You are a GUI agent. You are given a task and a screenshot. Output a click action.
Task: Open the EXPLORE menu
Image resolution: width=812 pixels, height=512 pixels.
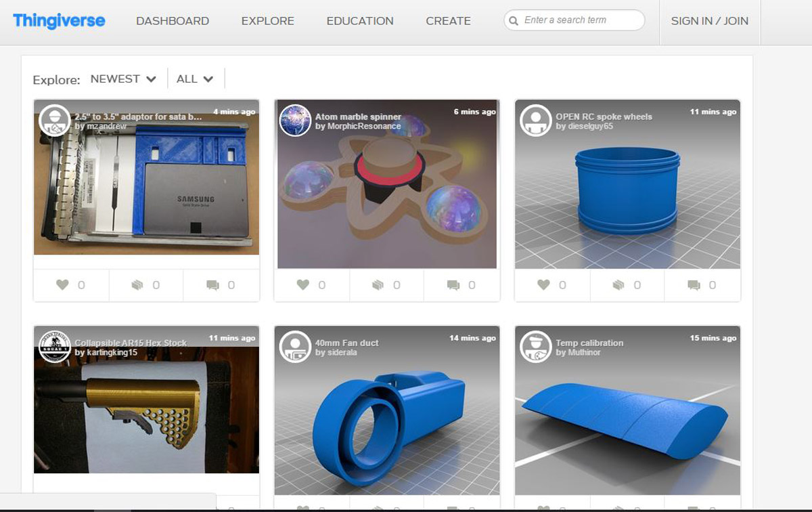(268, 21)
